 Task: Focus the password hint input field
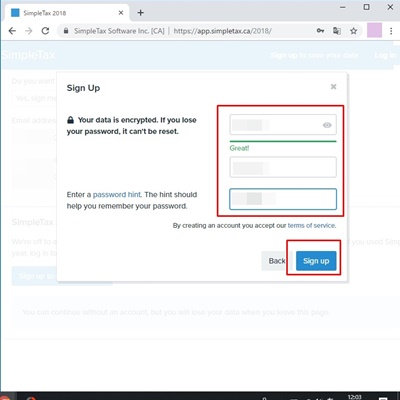point(283,199)
